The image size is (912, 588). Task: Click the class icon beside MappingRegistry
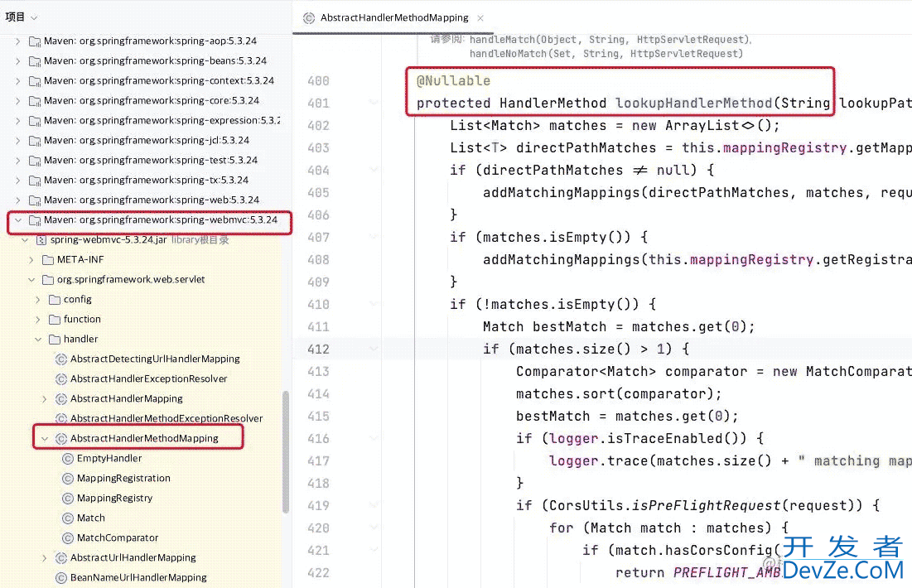[x=68, y=499]
